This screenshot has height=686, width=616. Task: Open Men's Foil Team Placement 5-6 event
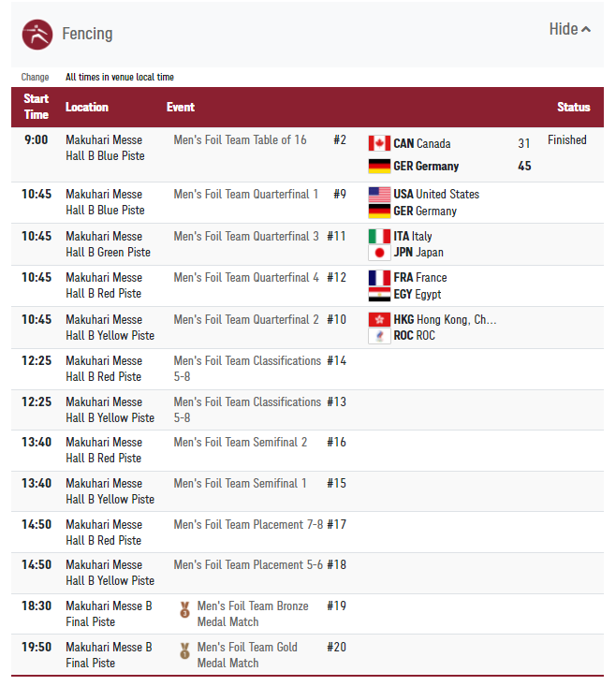pyautogui.click(x=248, y=565)
